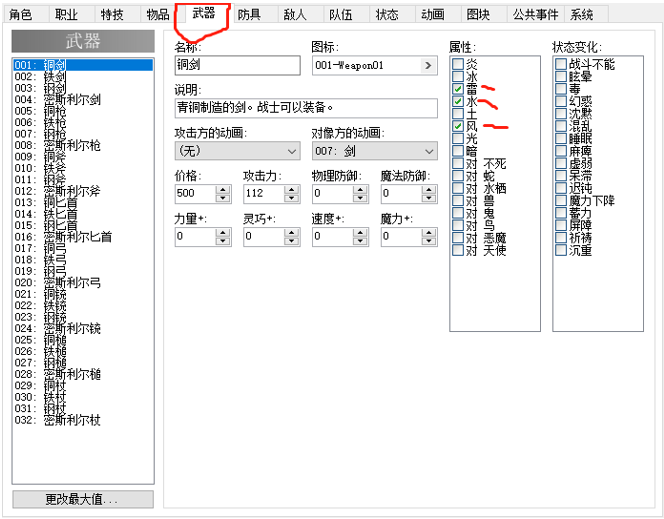
Task: Open the 图块 tab
Action: point(478,14)
